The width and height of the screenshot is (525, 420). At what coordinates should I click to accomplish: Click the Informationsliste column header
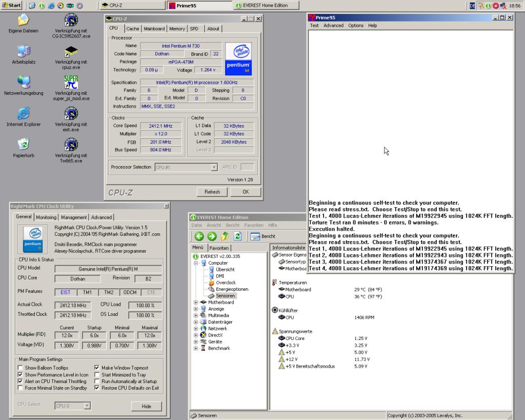tap(289, 248)
